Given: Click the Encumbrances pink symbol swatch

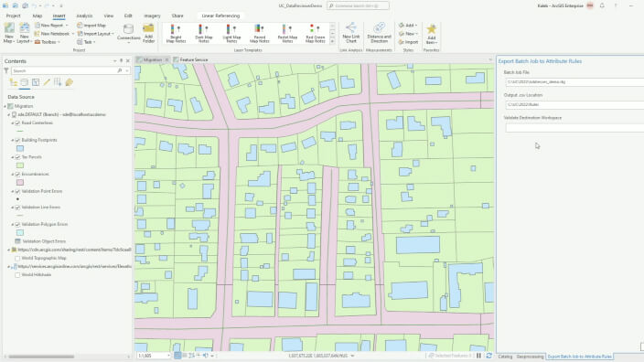Looking at the screenshot, I should (x=20, y=183).
